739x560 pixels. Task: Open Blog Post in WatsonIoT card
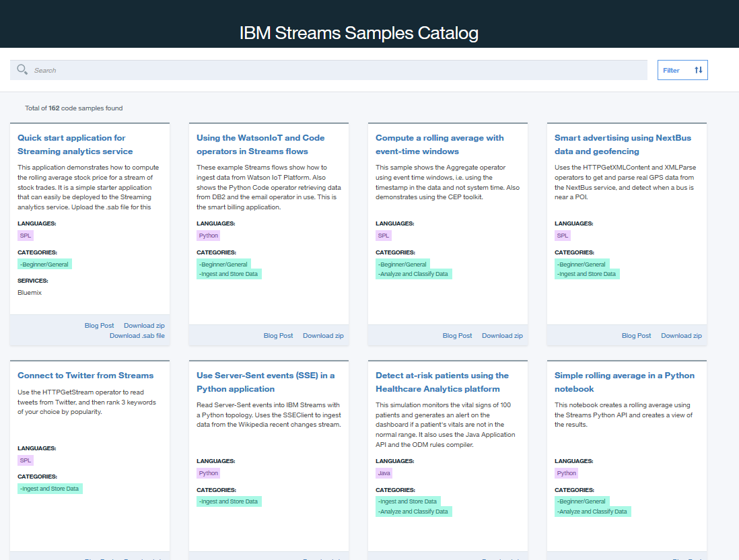tap(278, 336)
